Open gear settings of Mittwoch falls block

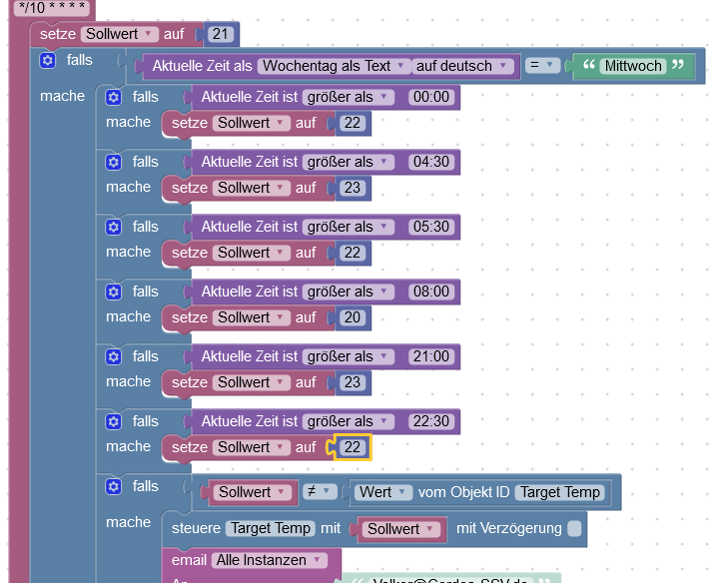pyautogui.click(x=47, y=60)
